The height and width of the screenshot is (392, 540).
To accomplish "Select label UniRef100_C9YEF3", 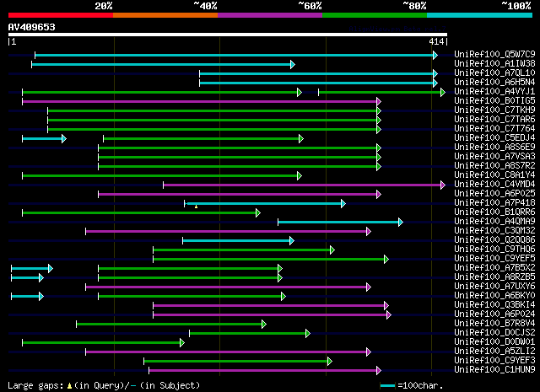I will (494, 361).
